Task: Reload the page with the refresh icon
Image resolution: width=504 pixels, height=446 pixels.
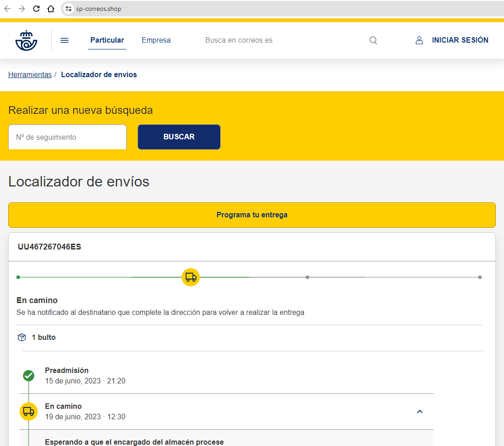Action: click(36, 9)
